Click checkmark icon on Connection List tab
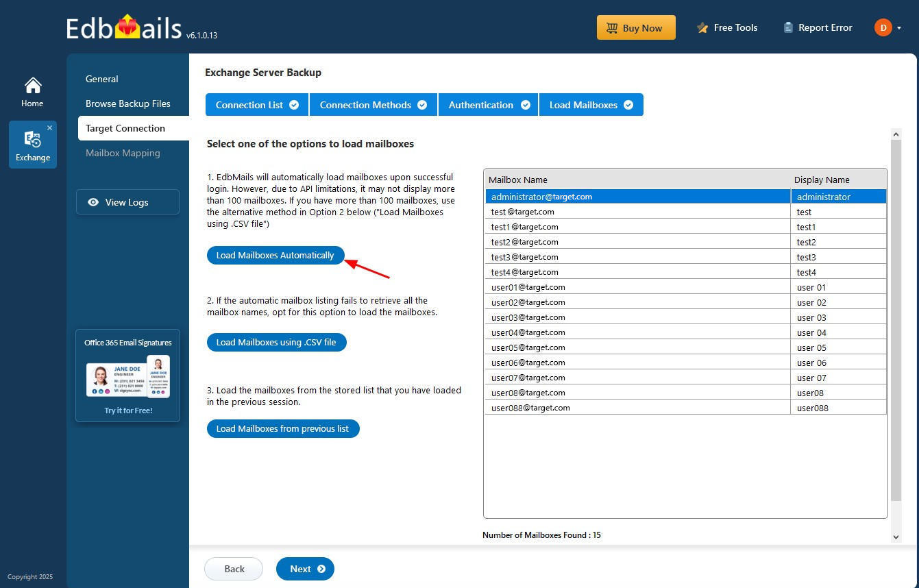 [294, 105]
